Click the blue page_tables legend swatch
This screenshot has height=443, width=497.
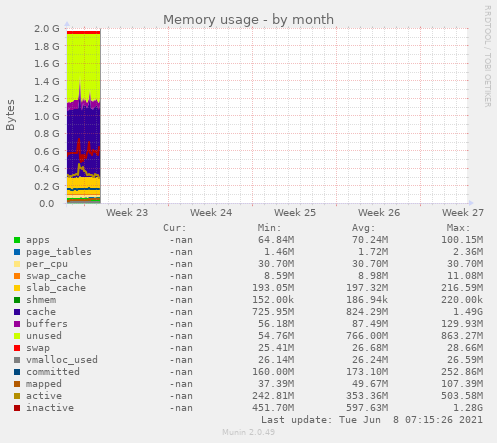(17, 252)
